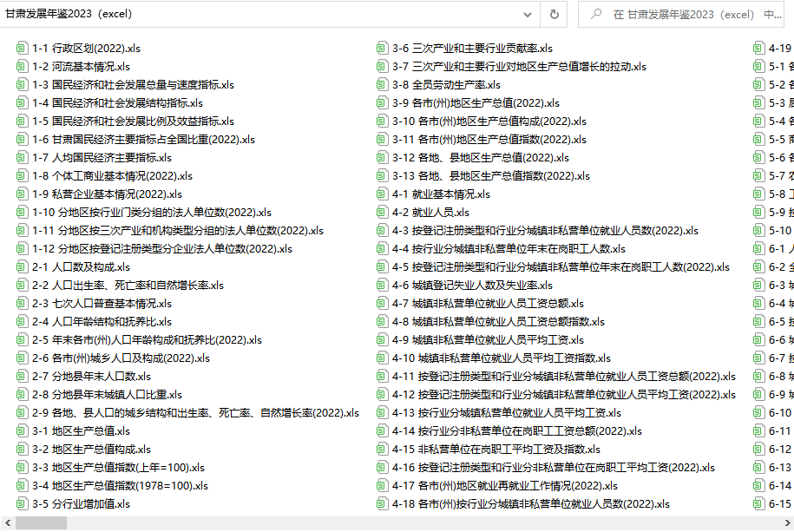Select 1-9 私营企业基本情况(2022).xls

[108, 194]
